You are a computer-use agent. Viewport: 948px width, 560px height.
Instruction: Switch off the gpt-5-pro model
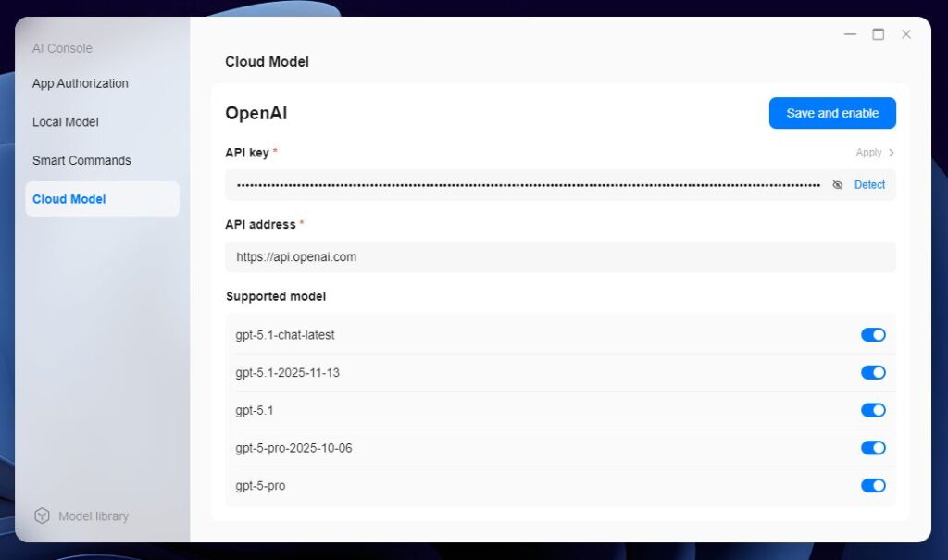coord(873,486)
